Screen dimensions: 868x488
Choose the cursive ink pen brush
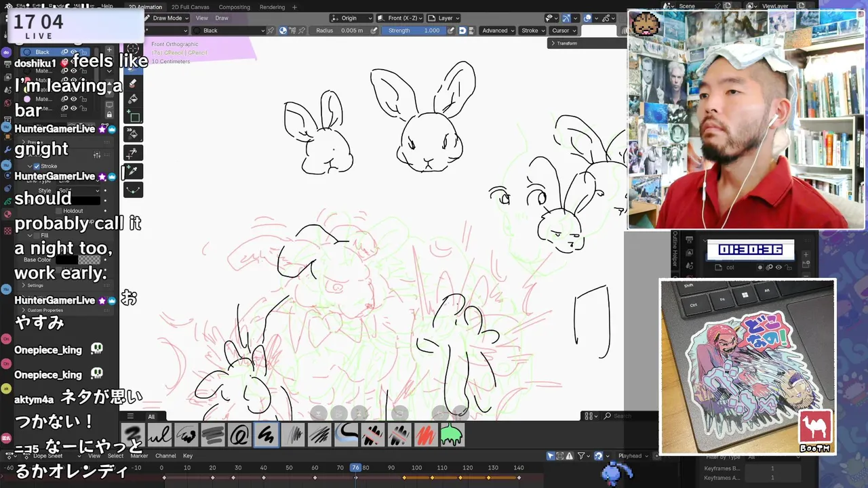160,434
